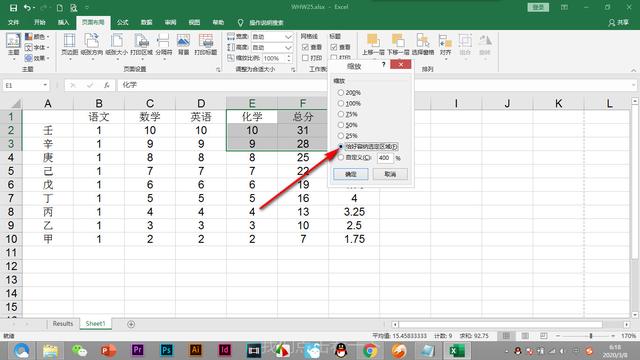The image size is (640, 360).
Task: Switch to Page Layout view icon
Action: tap(525, 336)
